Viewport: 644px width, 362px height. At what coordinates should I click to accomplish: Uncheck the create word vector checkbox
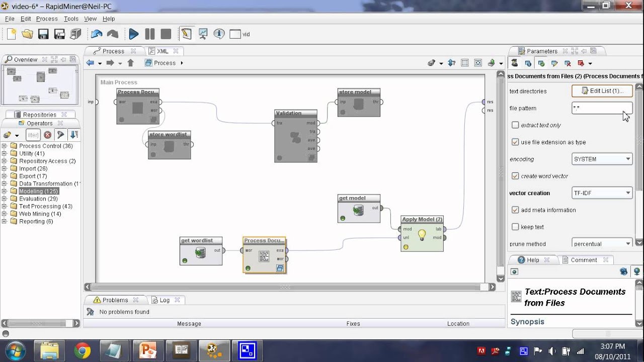tap(515, 176)
